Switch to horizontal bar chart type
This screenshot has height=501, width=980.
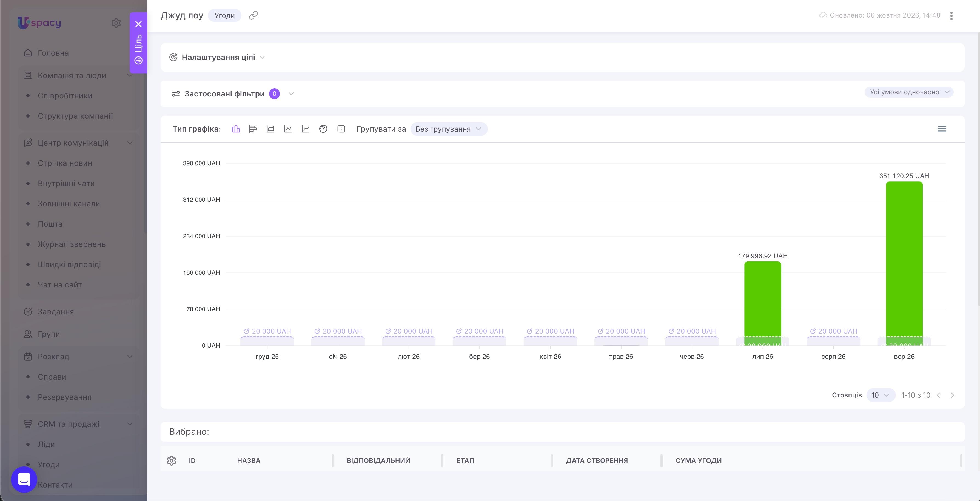pyautogui.click(x=253, y=129)
